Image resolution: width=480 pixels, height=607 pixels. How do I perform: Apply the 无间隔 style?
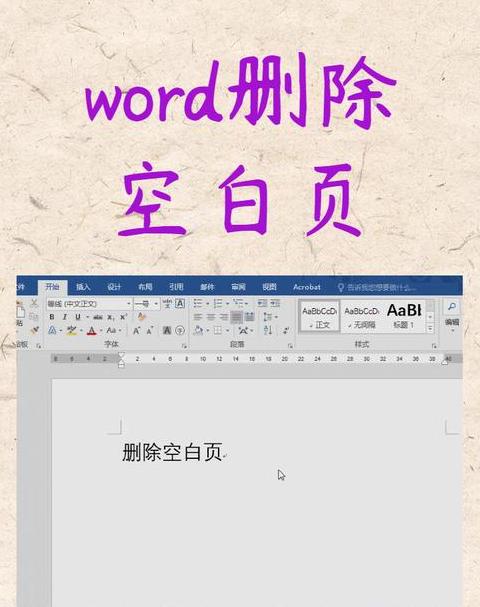coord(362,316)
